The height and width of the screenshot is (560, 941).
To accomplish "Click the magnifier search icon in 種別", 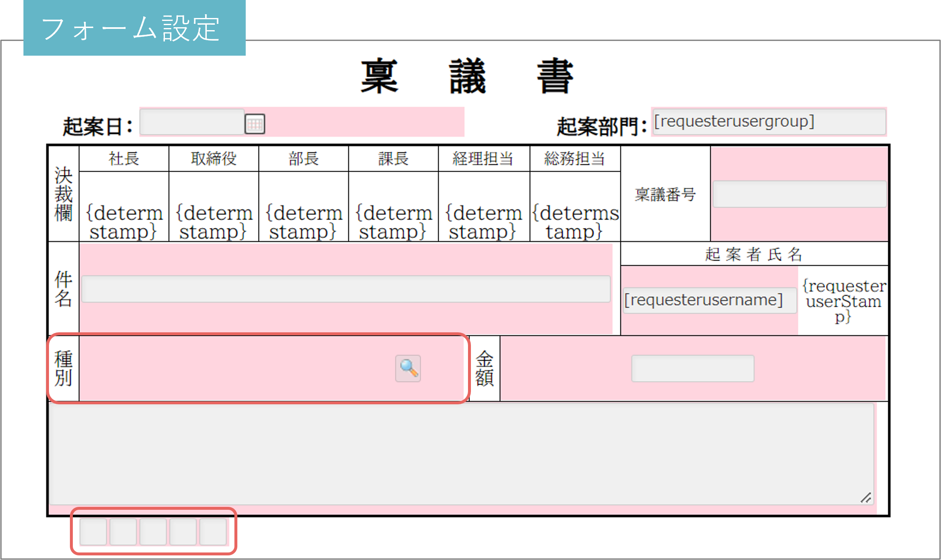I will pos(408,368).
